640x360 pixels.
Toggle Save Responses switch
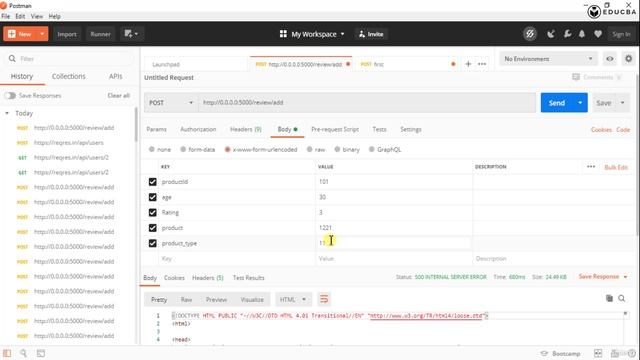click(x=10, y=96)
